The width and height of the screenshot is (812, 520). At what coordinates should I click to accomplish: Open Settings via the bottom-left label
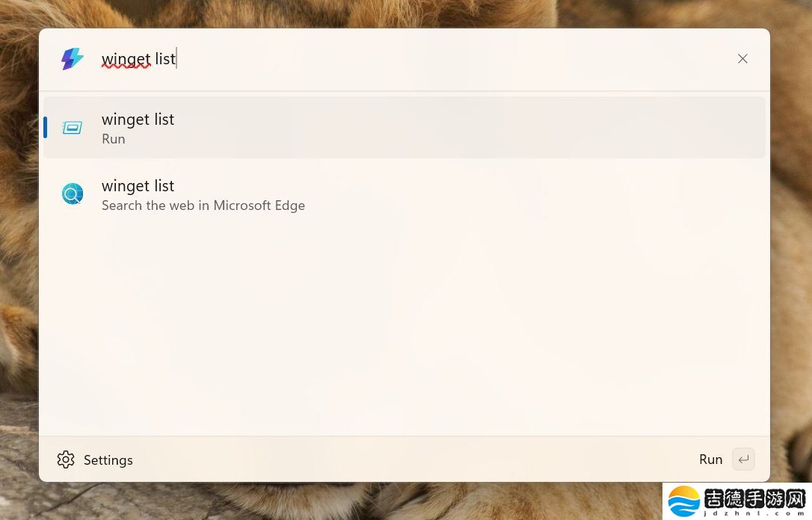pos(108,460)
